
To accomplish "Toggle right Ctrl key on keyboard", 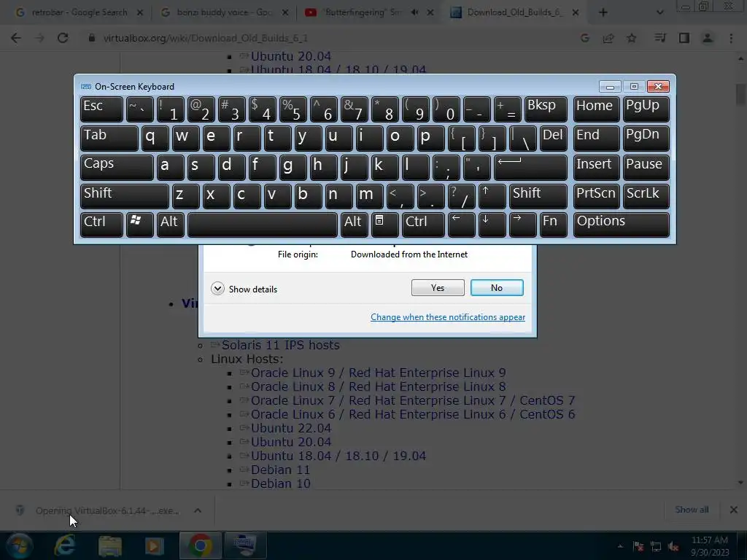I will [x=423, y=225].
